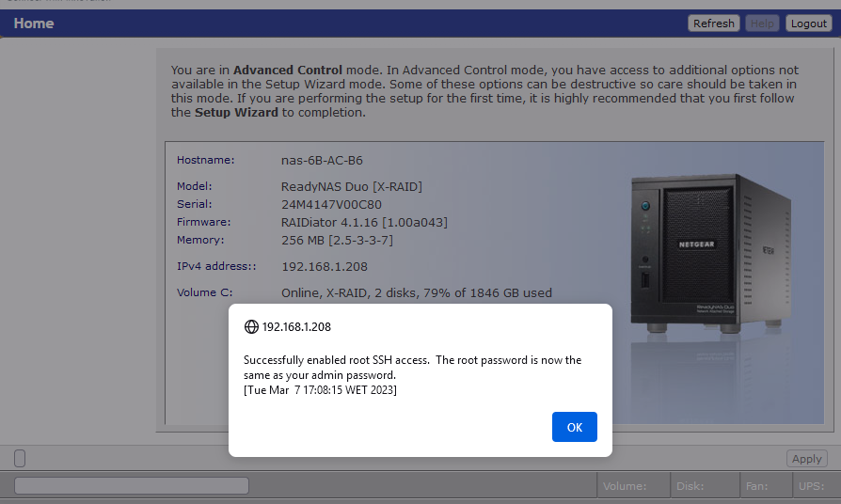Image resolution: width=841 pixels, height=504 pixels.
Task: Click OK in the SSH access dialog
Action: (575, 427)
